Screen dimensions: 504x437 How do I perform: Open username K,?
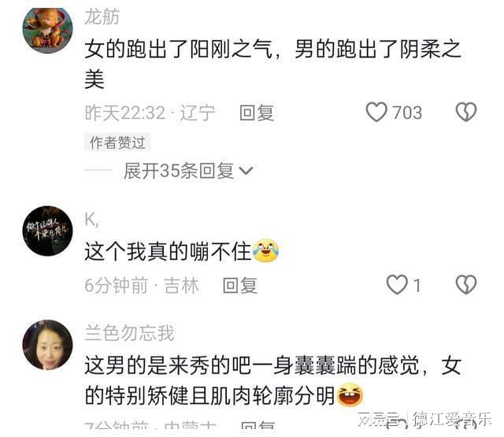92,220
